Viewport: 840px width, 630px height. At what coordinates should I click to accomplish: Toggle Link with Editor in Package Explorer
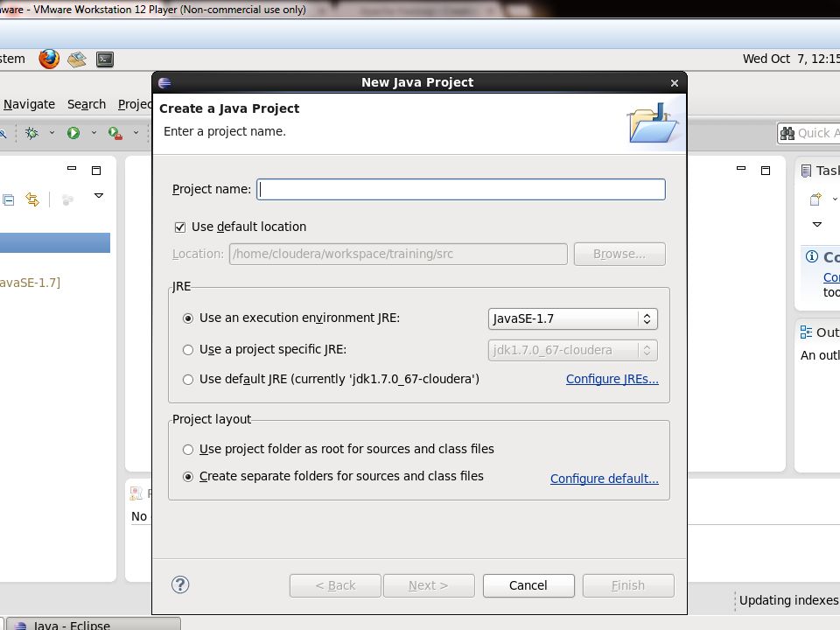coord(32,199)
